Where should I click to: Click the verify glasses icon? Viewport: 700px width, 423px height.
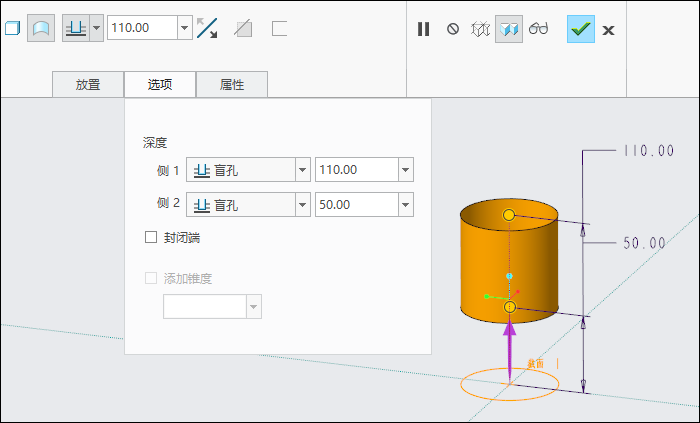tap(538, 29)
